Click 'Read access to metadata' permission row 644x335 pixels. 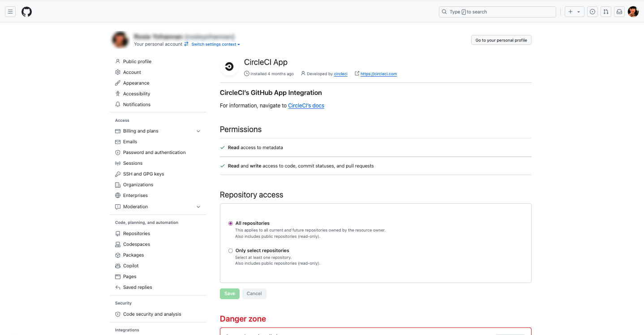[375, 147]
